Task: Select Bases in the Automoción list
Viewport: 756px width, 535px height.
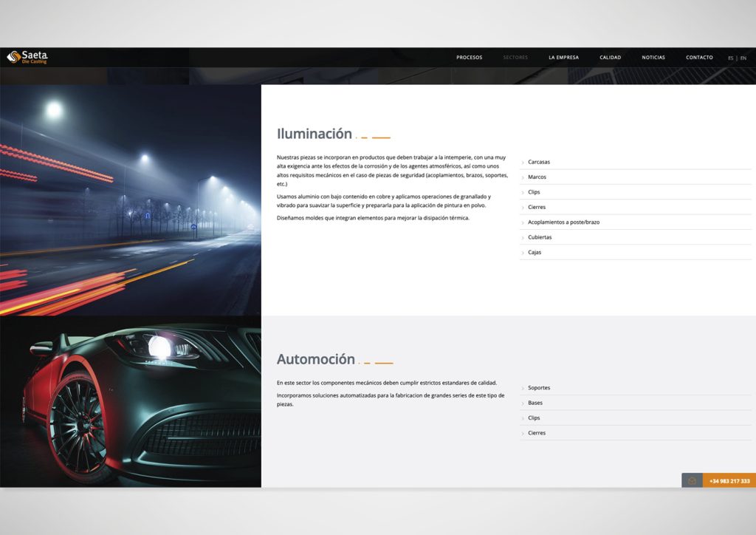Action: pos(635,403)
